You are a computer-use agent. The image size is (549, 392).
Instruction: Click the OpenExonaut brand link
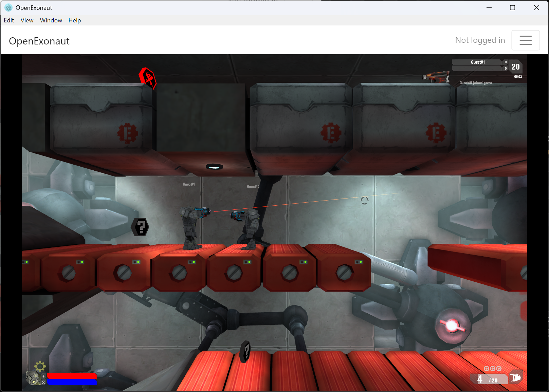coord(39,41)
